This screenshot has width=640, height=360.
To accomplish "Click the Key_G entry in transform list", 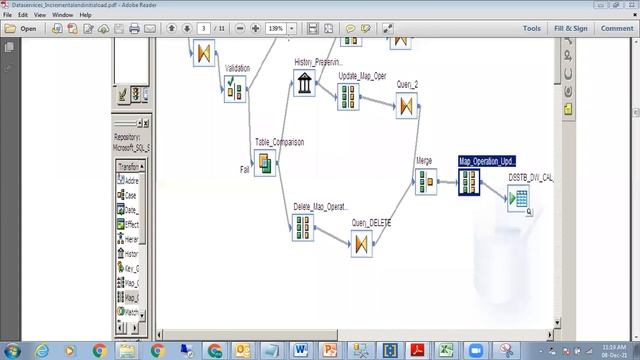I will (x=128, y=268).
